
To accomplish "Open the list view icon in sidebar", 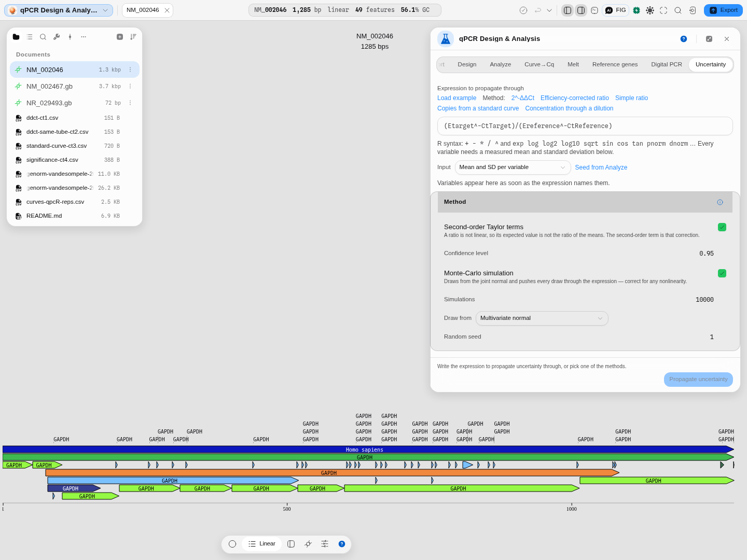I will (x=30, y=37).
